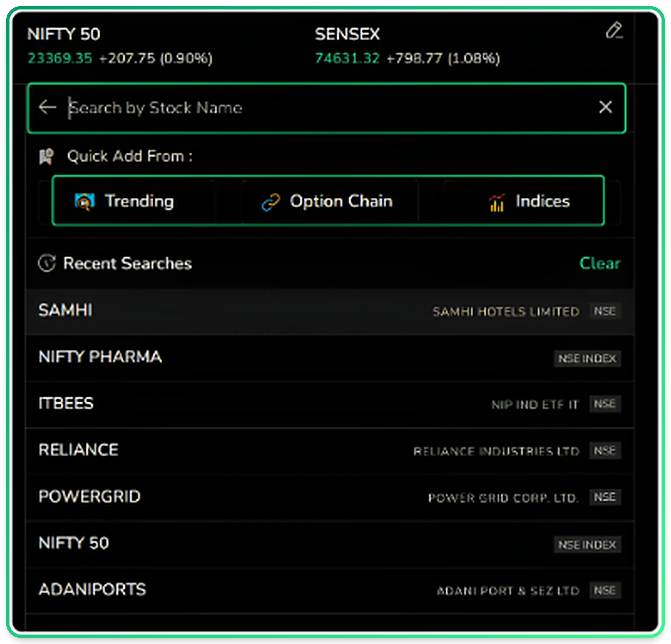Image resolution: width=671 pixels, height=644 pixels.
Task: Select NIFTY 50 row in recent searches
Action: pyautogui.click(x=329, y=544)
